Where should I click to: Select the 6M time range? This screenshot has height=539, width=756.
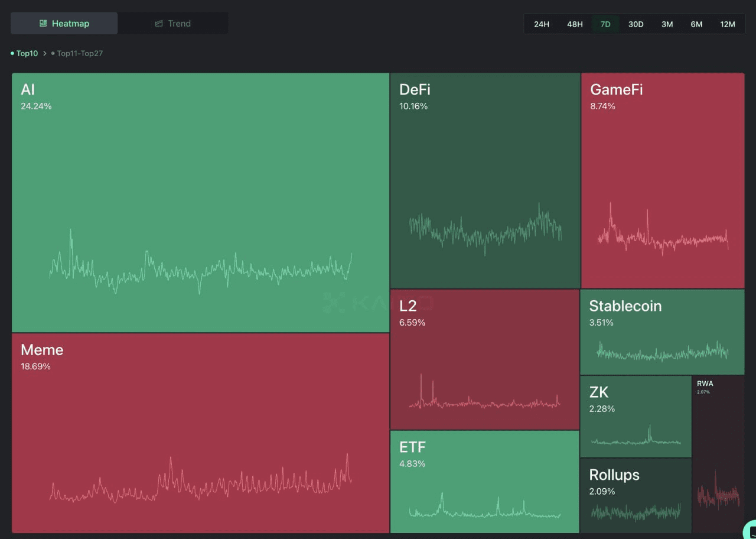pyautogui.click(x=696, y=24)
